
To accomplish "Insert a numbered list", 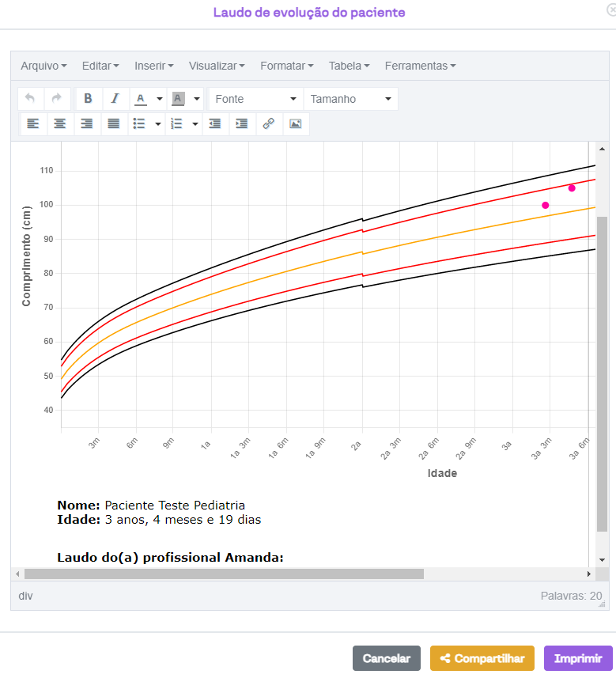I will click(176, 123).
